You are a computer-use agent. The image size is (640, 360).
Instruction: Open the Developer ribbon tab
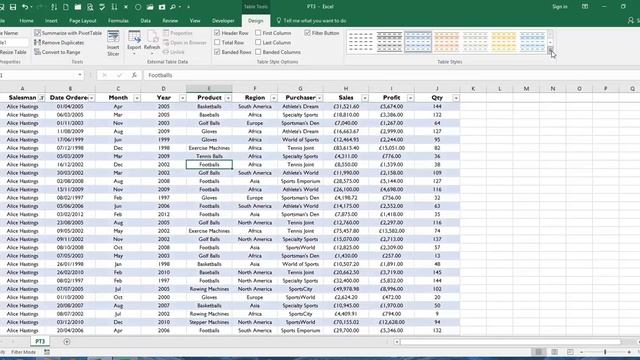223,21
